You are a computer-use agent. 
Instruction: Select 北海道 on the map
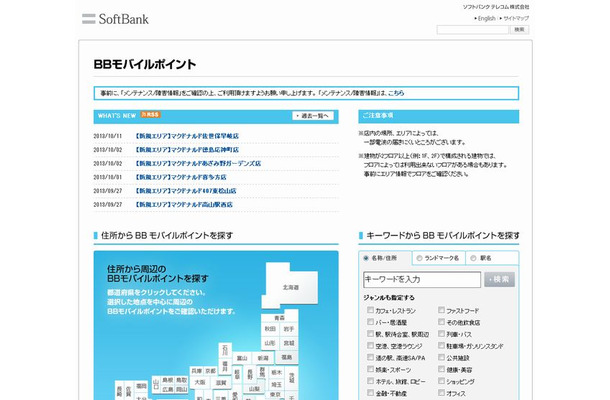coord(291,287)
